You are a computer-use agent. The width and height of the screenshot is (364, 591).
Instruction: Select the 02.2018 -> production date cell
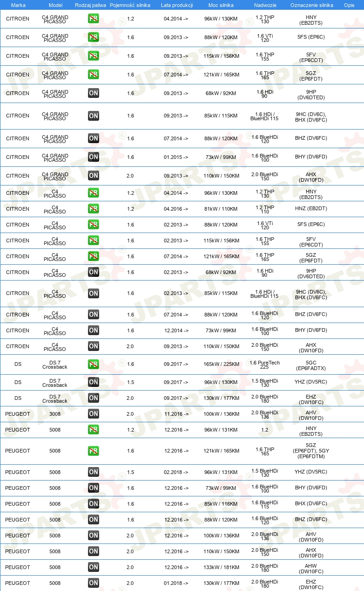pyautogui.click(x=176, y=472)
